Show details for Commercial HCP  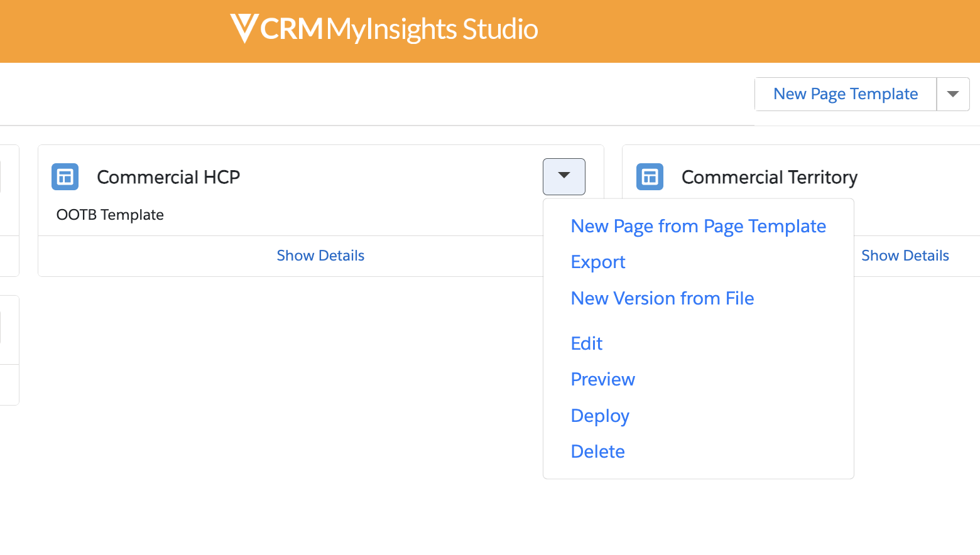click(x=320, y=256)
